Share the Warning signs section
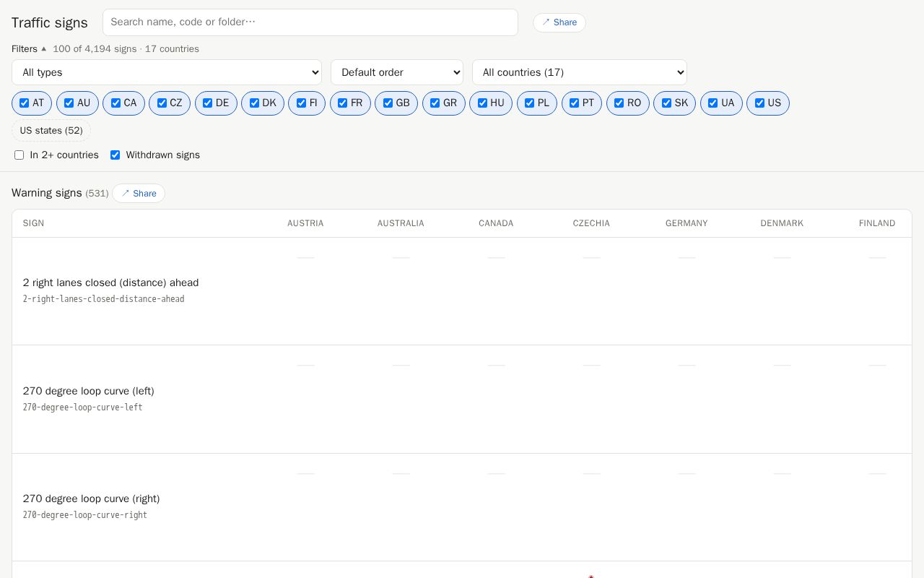This screenshot has width=924, height=578. coord(139,194)
